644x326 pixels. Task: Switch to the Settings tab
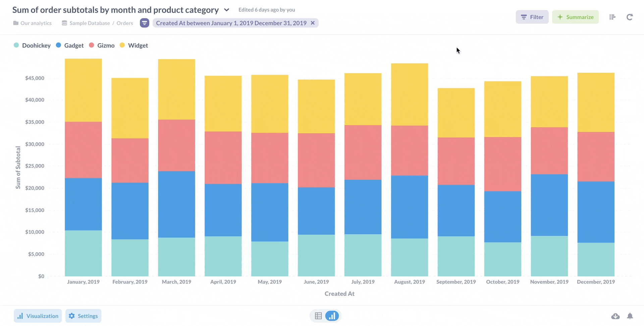83,316
